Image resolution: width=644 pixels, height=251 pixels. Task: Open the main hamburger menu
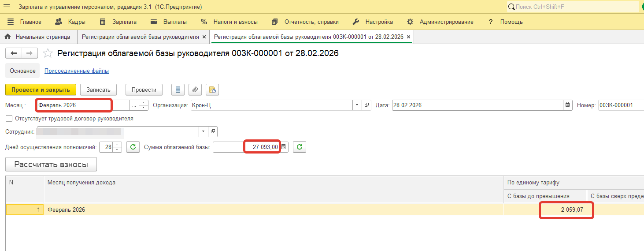click(x=7, y=7)
